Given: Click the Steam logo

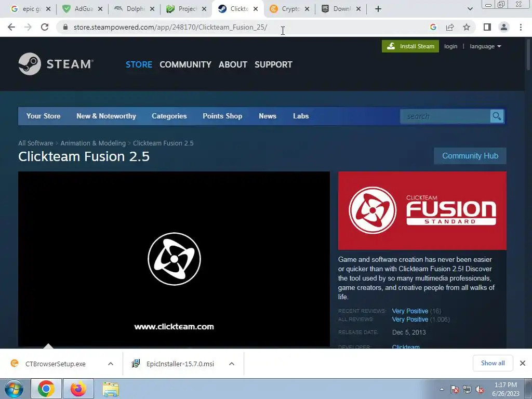Looking at the screenshot, I should click(56, 64).
